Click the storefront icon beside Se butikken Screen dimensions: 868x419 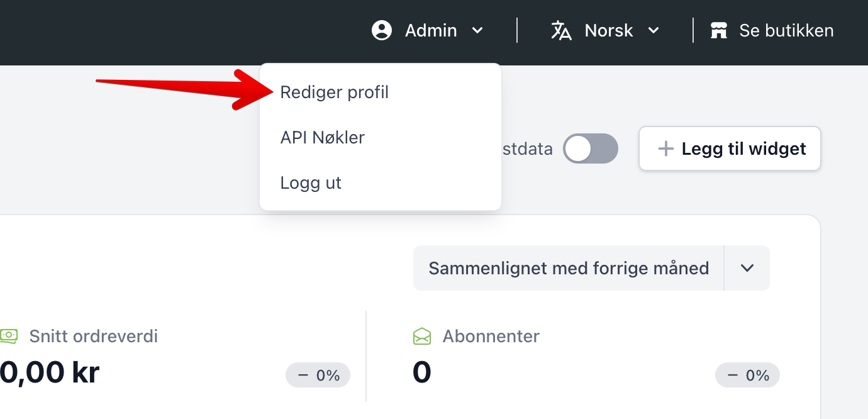coord(719,30)
